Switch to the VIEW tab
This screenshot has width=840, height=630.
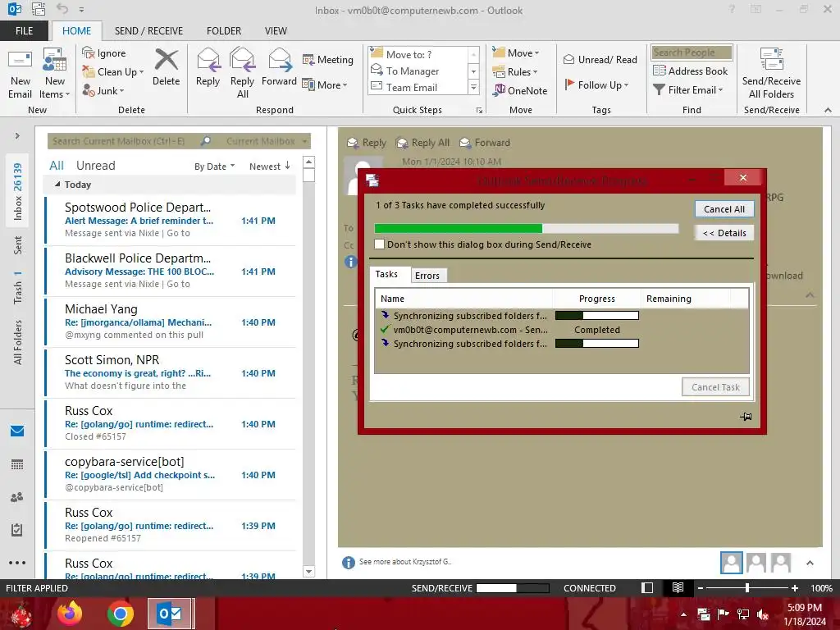[x=276, y=30]
